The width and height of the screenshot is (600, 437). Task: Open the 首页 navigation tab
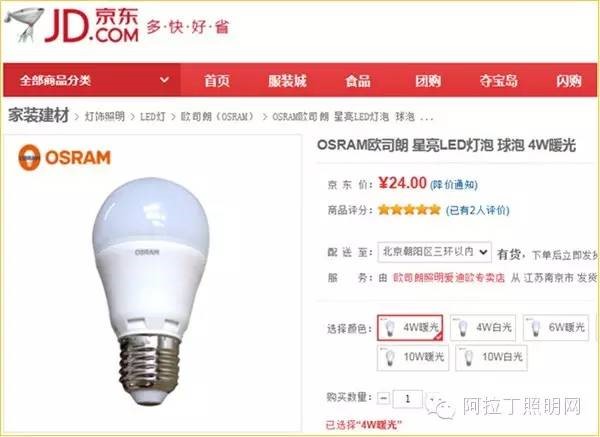217,81
